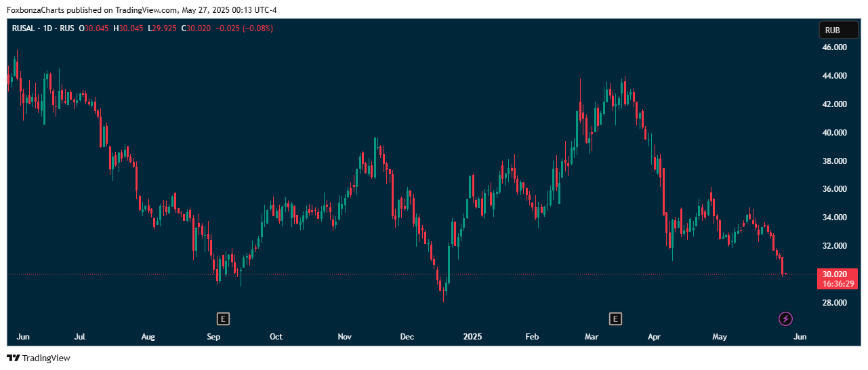Click the Sep time axis label

click(213, 336)
